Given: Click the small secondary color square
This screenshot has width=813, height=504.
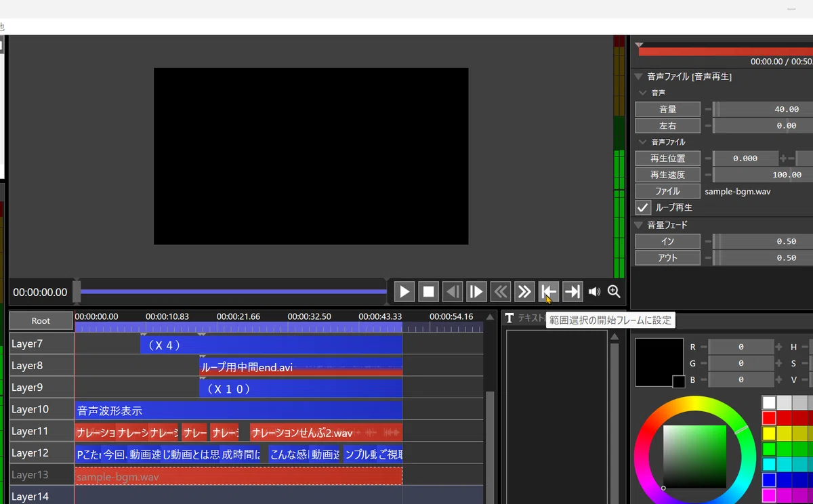Looking at the screenshot, I should [679, 381].
